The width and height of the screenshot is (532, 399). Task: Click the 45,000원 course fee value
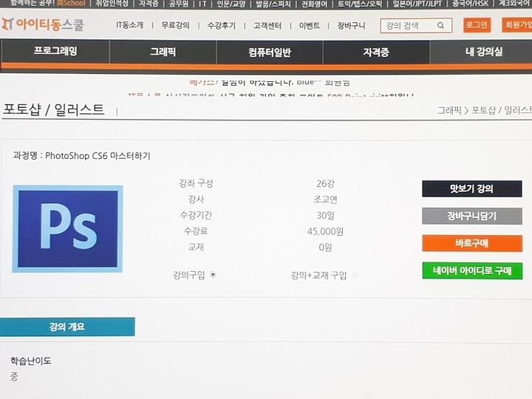click(x=325, y=231)
